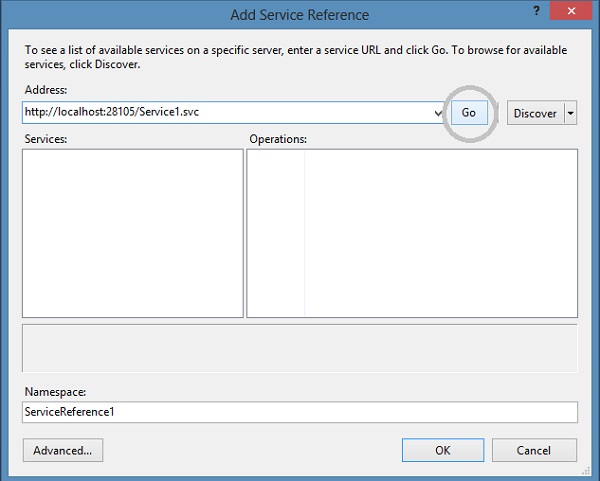Click the Address label
The width and height of the screenshot is (600, 481).
coord(45,88)
